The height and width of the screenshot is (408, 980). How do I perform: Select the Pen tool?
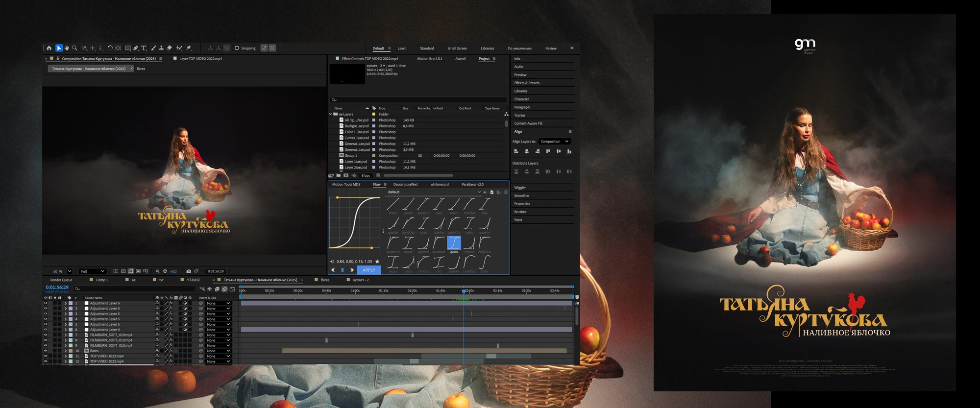(136, 48)
